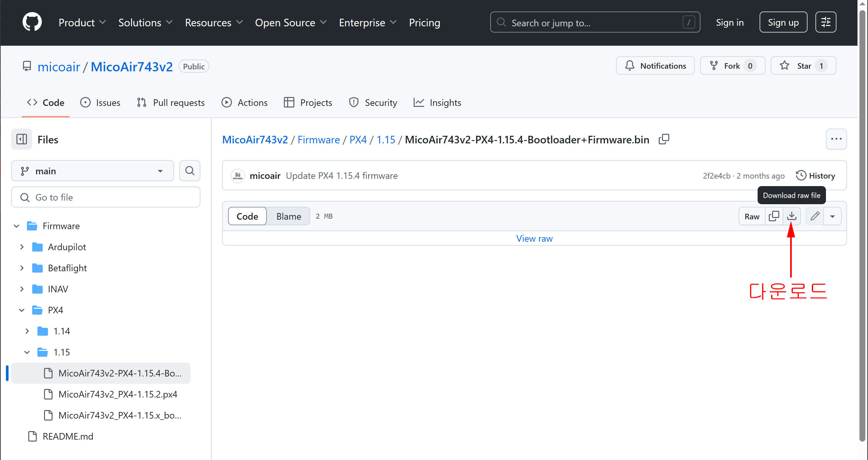Image resolution: width=868 pixels, height=460 pixels.
Task: Copy raw file contents icon
Action: (774, 216)
